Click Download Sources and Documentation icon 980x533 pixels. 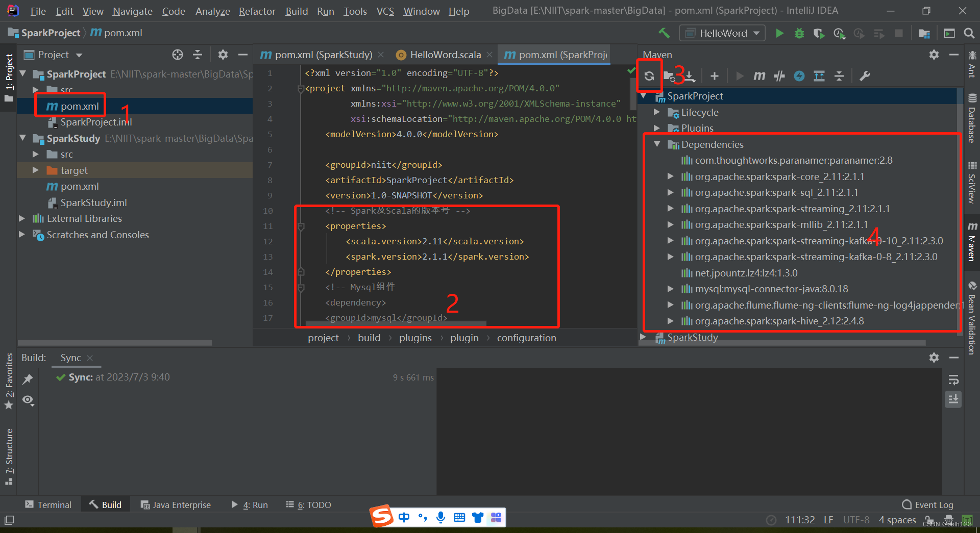point(689,76)
